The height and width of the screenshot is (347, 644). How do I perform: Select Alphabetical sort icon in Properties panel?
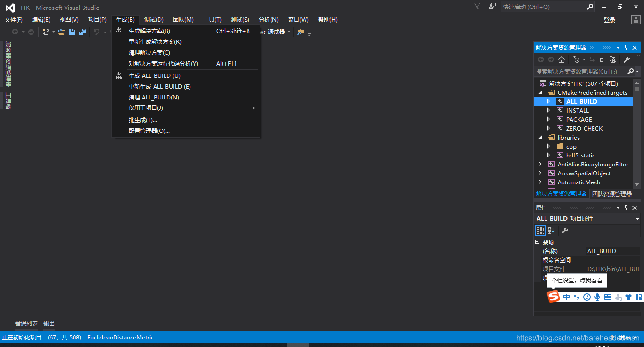coord(551,231)
